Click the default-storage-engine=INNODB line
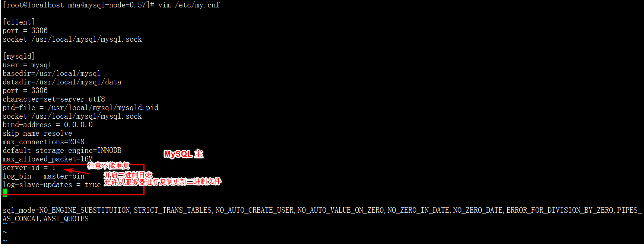This screenshot has width=644, height=244. (x=62, y=151)
